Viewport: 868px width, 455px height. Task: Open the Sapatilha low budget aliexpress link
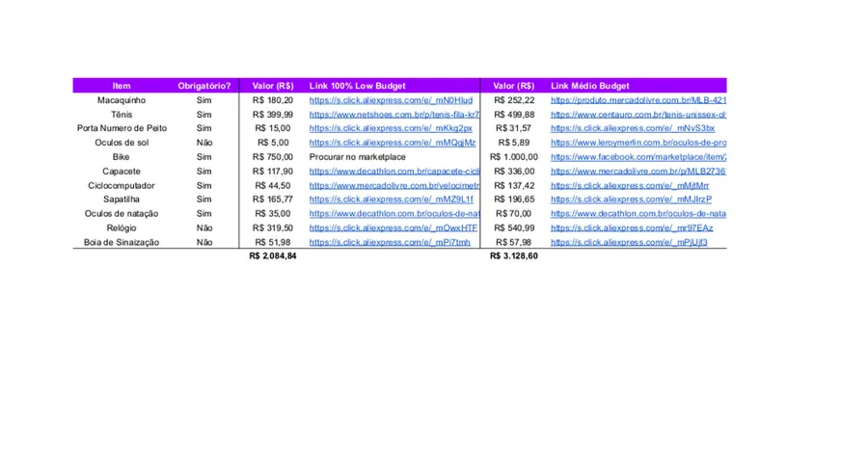pyautogui.click(x=392, y=200)
